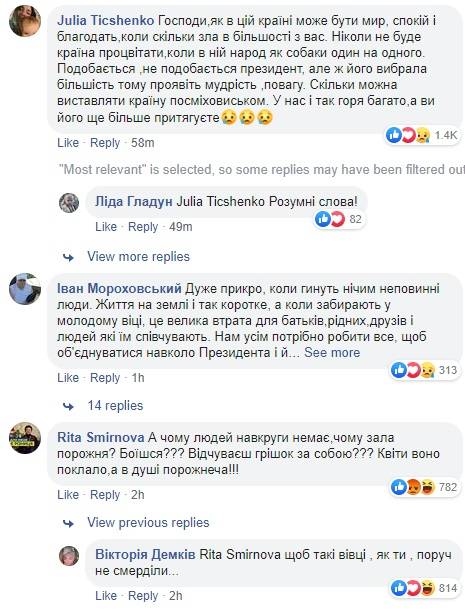Expand See more on Іван Мороховський's comment
Viewport: 465px width, 612px height.
pyautogui.click(x=332, y=352)
